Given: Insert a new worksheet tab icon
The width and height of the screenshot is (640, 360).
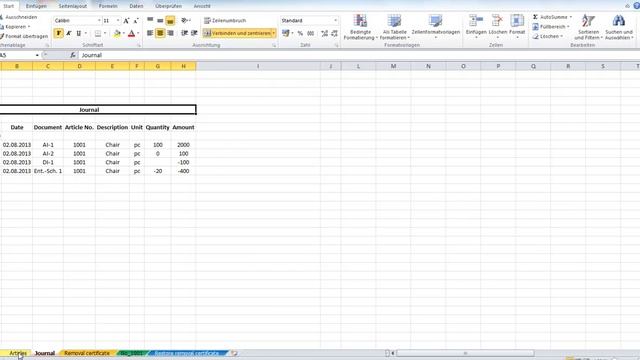Looking at the screenshot, I should (x=234, y=353).
